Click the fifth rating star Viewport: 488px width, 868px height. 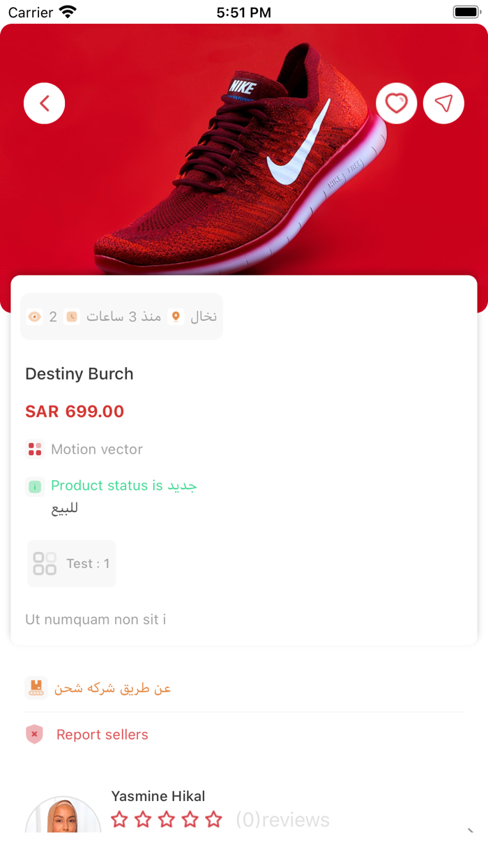(x=214, y=819)
